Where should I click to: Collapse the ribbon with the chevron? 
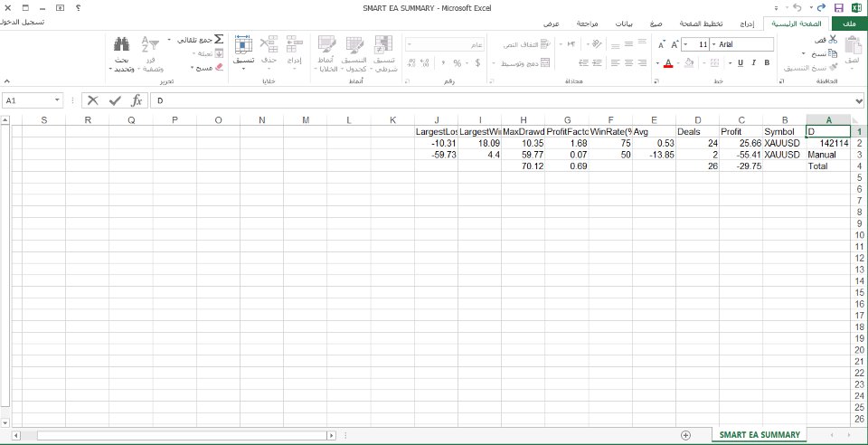coord(5,80)
